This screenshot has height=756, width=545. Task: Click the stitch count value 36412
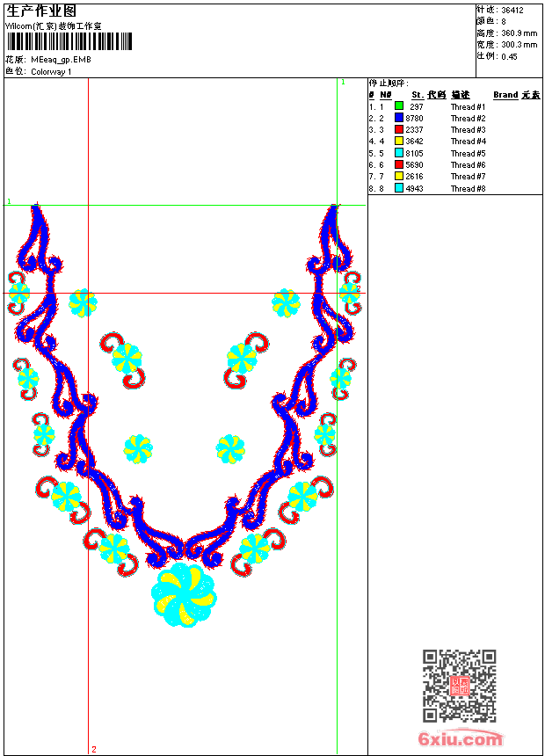click(512, 11)
